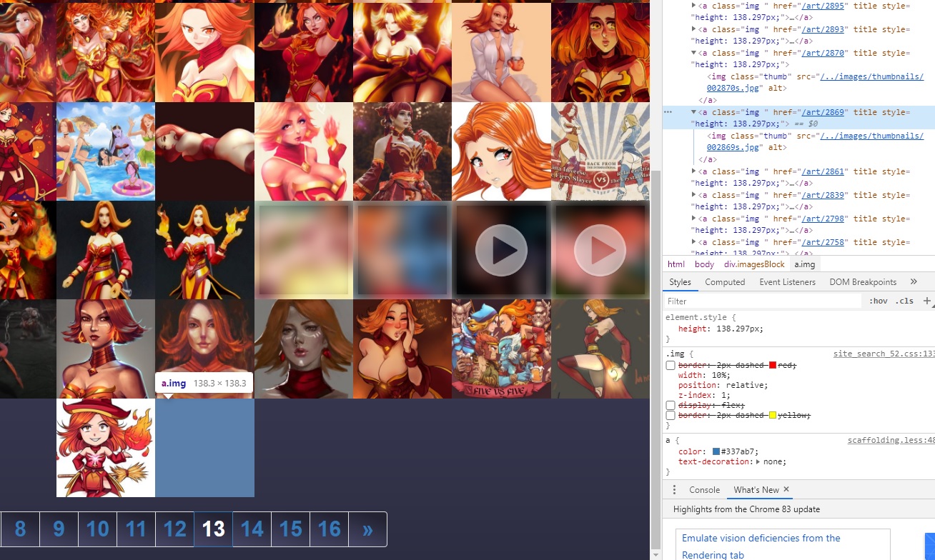The height and width of the screenshot is (560, 935).
Task: Switch to the Console drawer tab
Action: point(704,489)
